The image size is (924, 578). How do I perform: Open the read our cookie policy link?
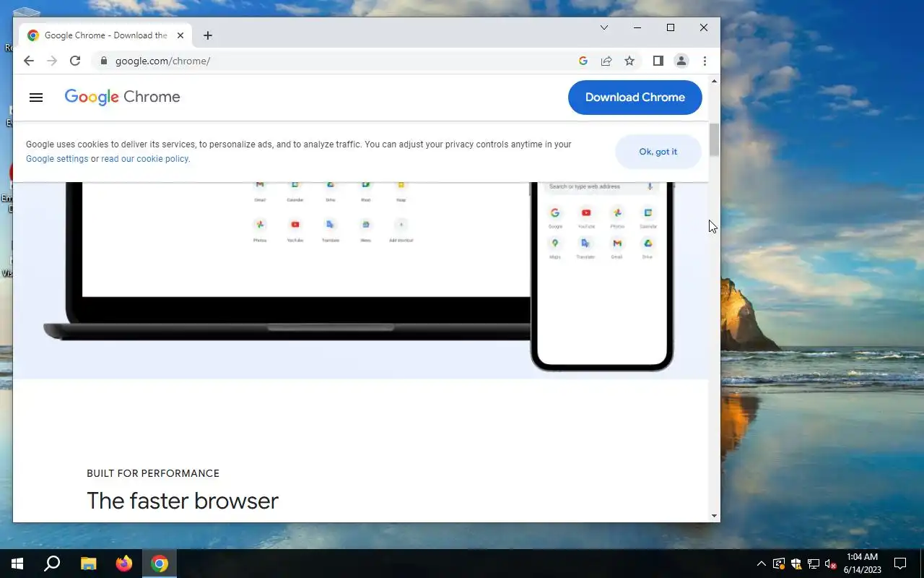[145, 159]
